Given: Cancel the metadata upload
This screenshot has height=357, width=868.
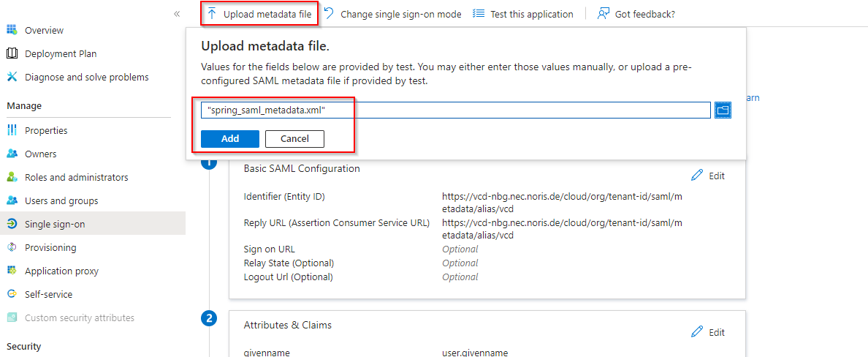Looking at the screenshot, I should [x=294, y=138].
